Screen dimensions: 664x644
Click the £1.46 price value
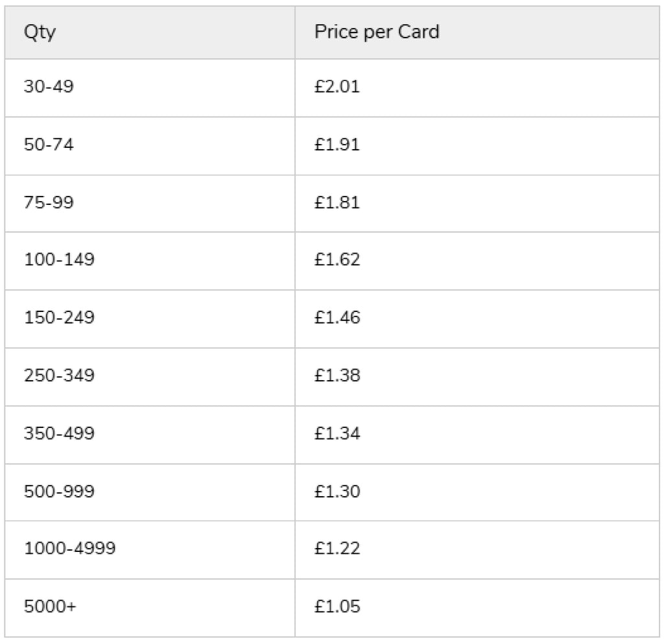pyautogui.click(x=337, y=318)
